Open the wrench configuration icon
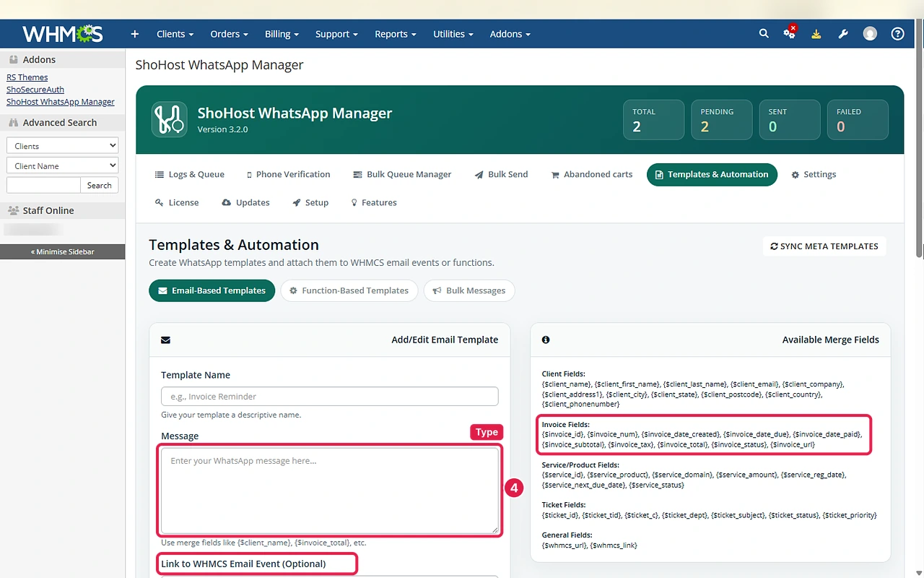The image size is (924, 578). [843, 34]
